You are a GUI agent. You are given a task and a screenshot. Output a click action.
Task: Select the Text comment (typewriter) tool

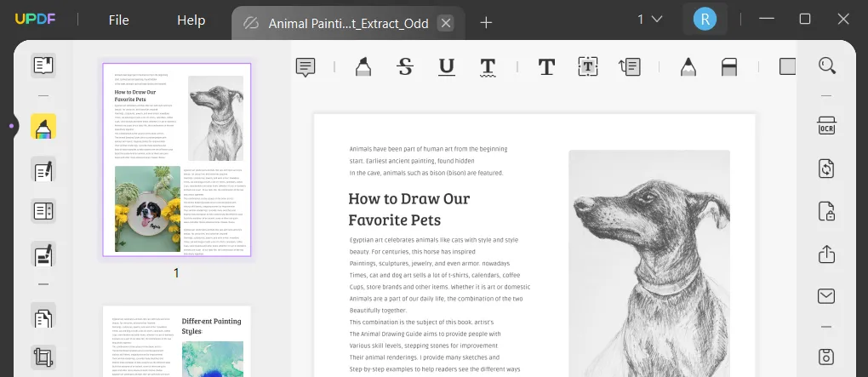546,66
